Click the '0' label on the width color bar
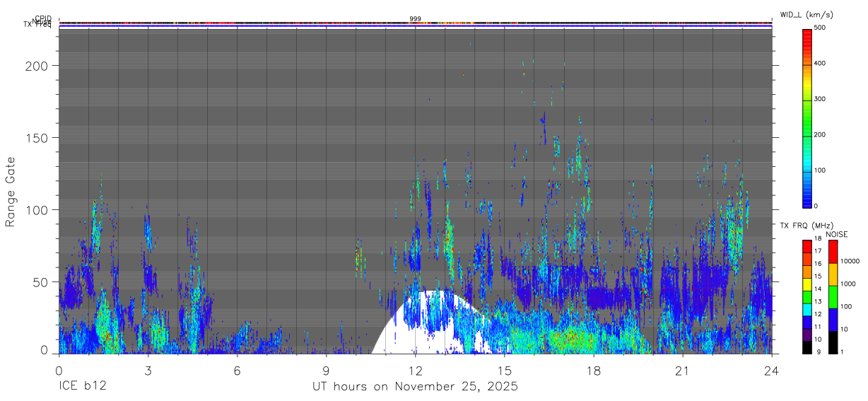The height and width of the screenshot is (401, 868). [x=817, y=206]
